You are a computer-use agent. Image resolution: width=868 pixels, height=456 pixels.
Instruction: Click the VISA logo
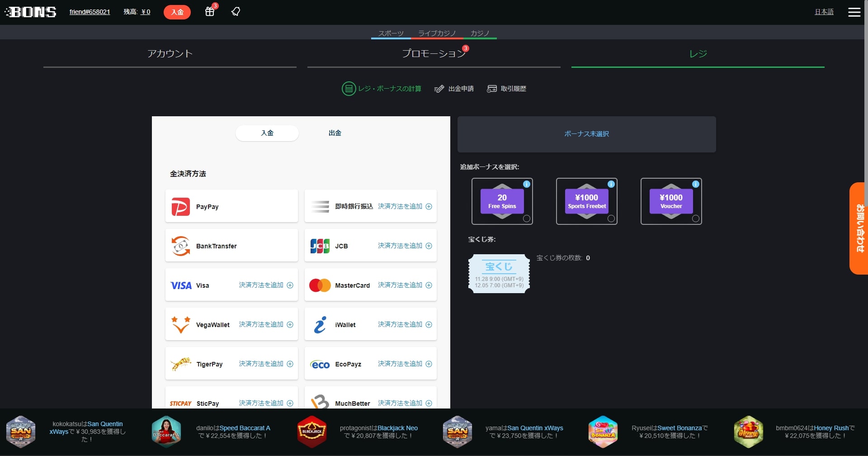pos(181,285)
